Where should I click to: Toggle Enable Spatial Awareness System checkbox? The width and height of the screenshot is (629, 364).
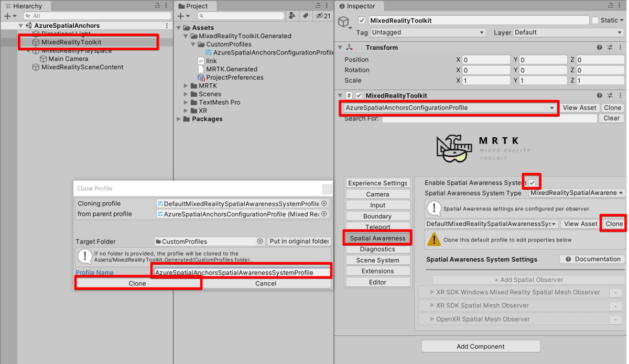532,183
